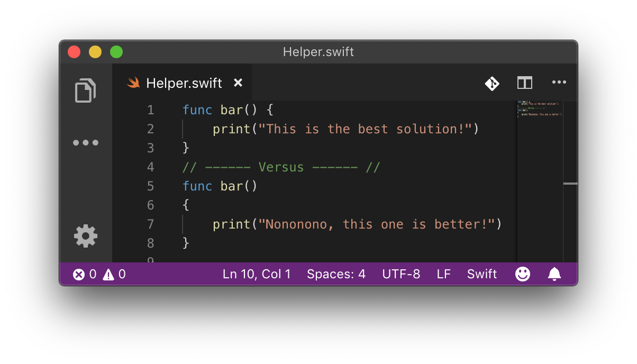This screenshot has height=364, width=637.
Task: Open the More Actions ellipsis in the editor toolbar
Action: [x=559, y=83]
